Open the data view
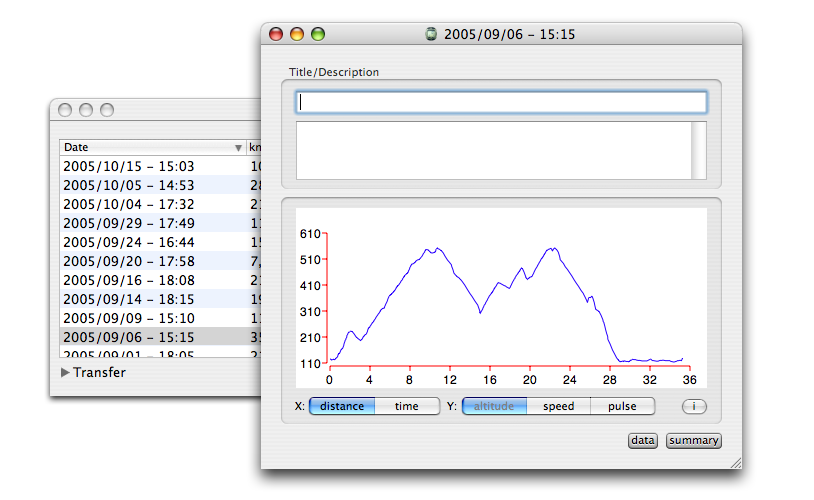The image size is (814, 500). (642, 440)
